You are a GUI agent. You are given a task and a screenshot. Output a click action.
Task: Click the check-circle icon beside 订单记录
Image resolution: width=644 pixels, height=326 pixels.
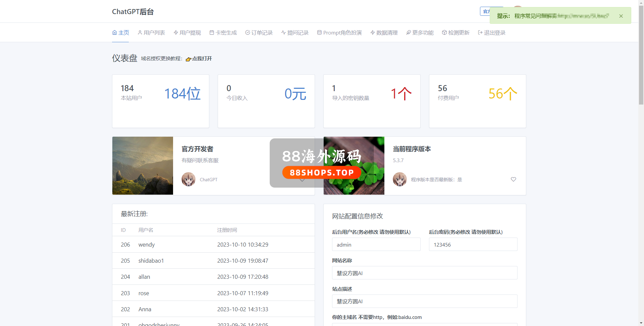click(x=248, y=32)
